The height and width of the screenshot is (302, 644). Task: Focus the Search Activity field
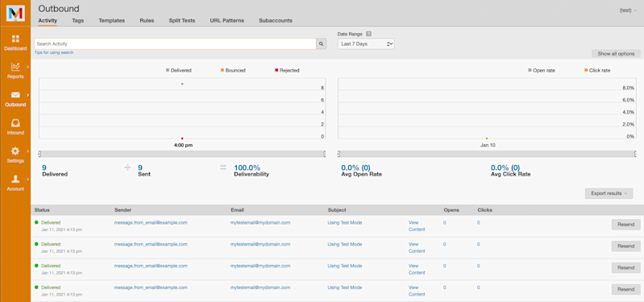(175, 44)
